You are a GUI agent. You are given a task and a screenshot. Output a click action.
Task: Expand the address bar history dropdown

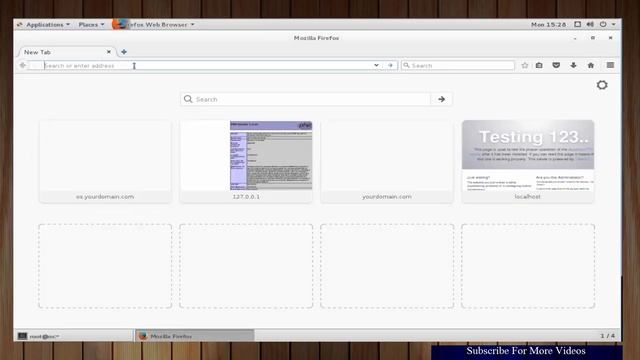click(x=376, y=65)
